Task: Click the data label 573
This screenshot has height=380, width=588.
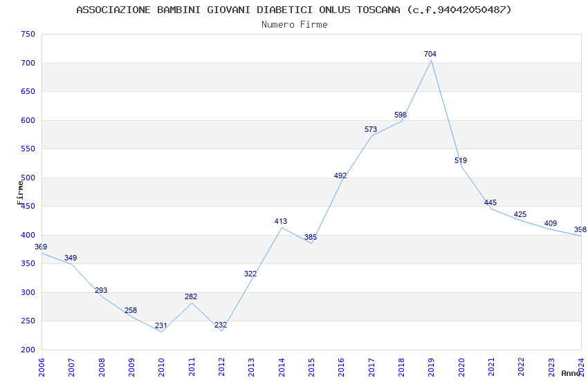Action: click(371, 129)
